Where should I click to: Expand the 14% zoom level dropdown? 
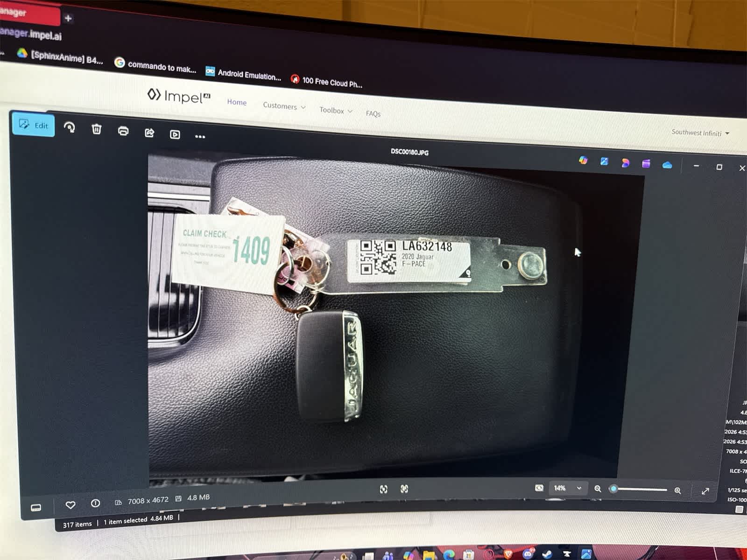(579, 488)
